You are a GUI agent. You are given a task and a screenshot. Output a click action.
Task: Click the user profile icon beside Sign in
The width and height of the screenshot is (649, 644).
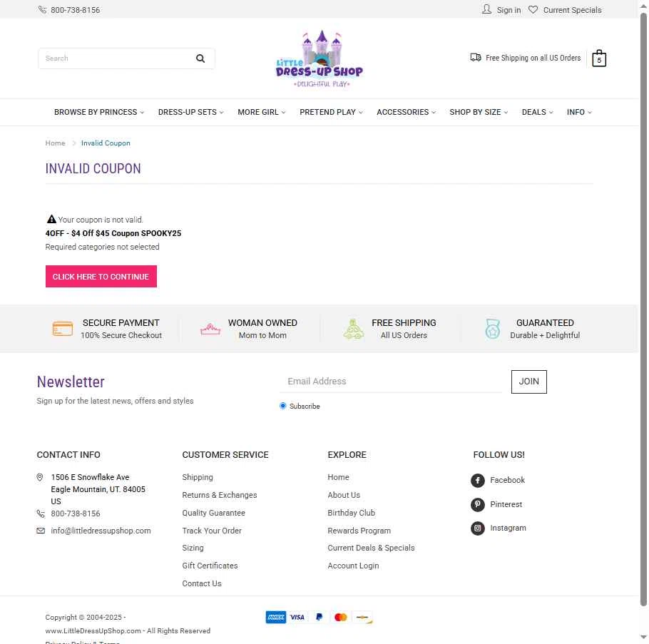pos(486,9)
